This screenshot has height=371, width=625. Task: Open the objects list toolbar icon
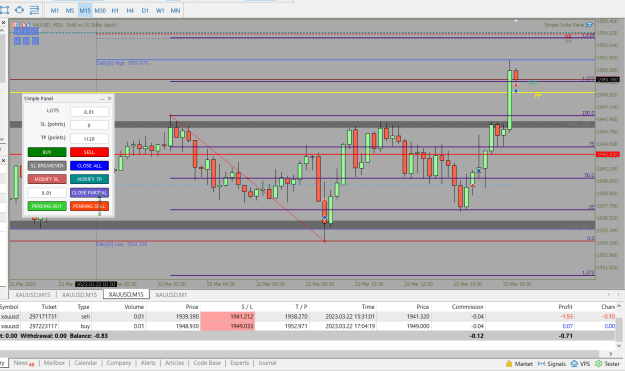[x=34, y=10]
